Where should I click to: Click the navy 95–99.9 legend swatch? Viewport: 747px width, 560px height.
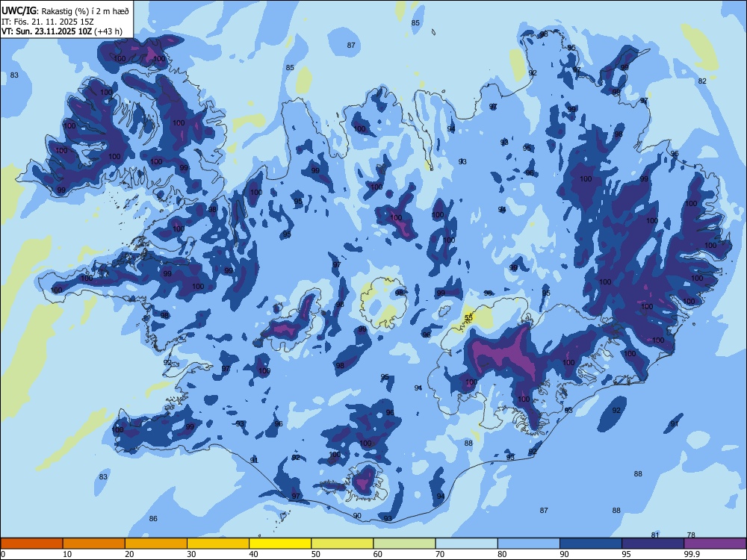[653, 544]
